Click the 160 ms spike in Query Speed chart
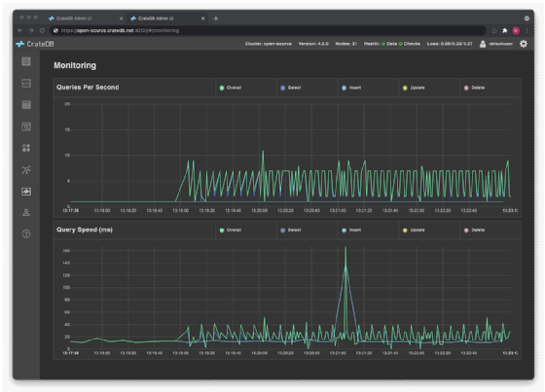 (345, 248)
